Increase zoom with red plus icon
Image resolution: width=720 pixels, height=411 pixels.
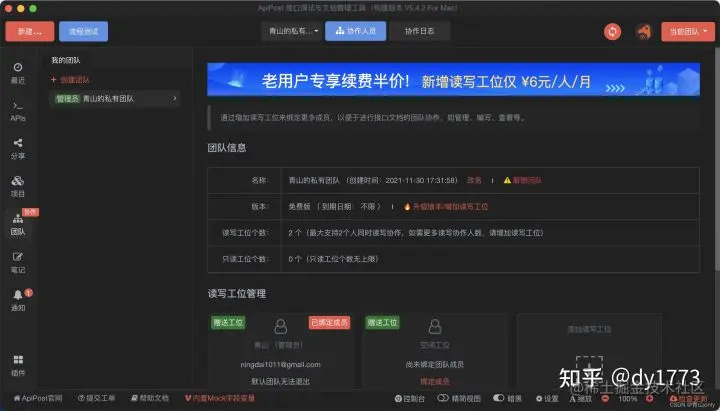(x=649, y=399)
